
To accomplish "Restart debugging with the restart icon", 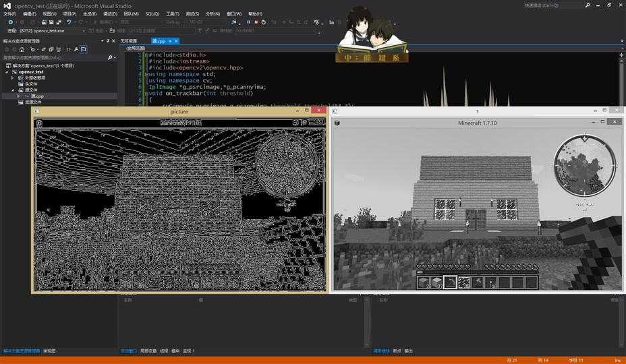I will (264, 22).
